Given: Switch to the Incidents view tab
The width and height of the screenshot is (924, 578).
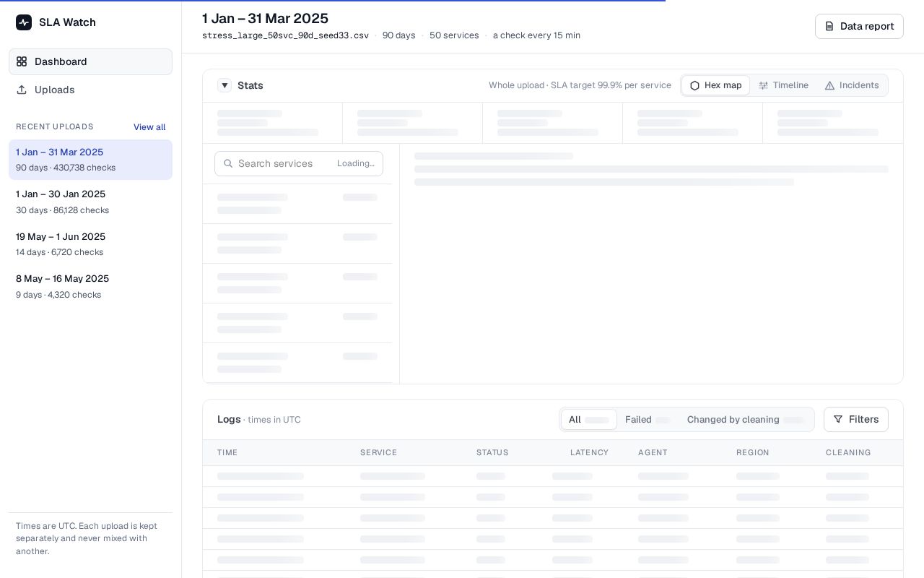Looking at the screenshot, I should pyautogui.click(x=852, y=85).
